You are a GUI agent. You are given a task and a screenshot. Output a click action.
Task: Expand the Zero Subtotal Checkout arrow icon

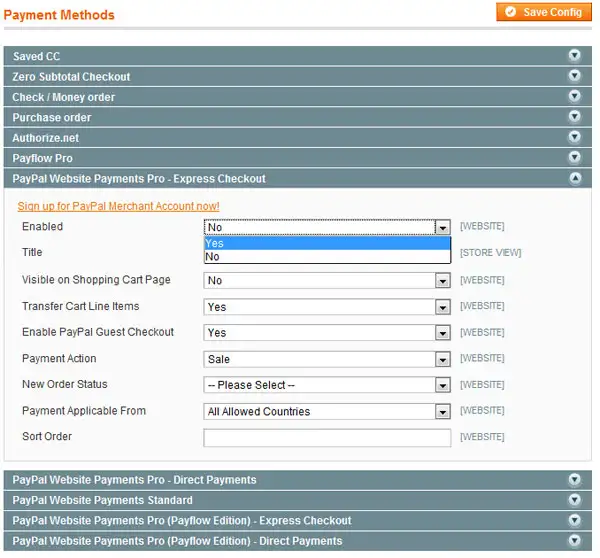click(574, 76)
